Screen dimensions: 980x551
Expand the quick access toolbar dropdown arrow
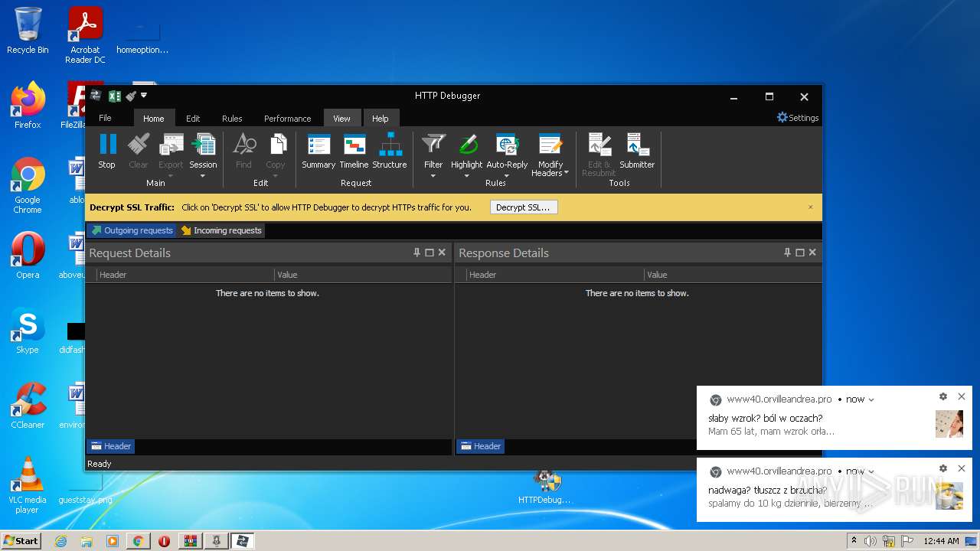[144, 96]
